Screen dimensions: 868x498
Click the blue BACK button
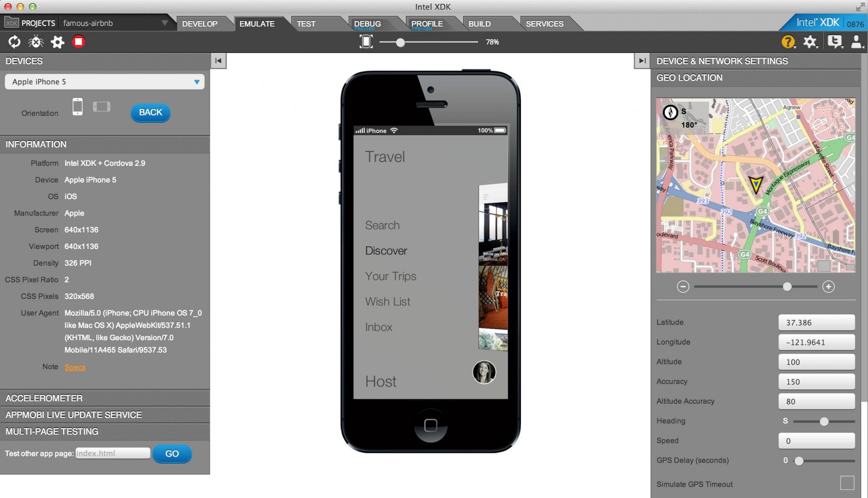(150, 112)
